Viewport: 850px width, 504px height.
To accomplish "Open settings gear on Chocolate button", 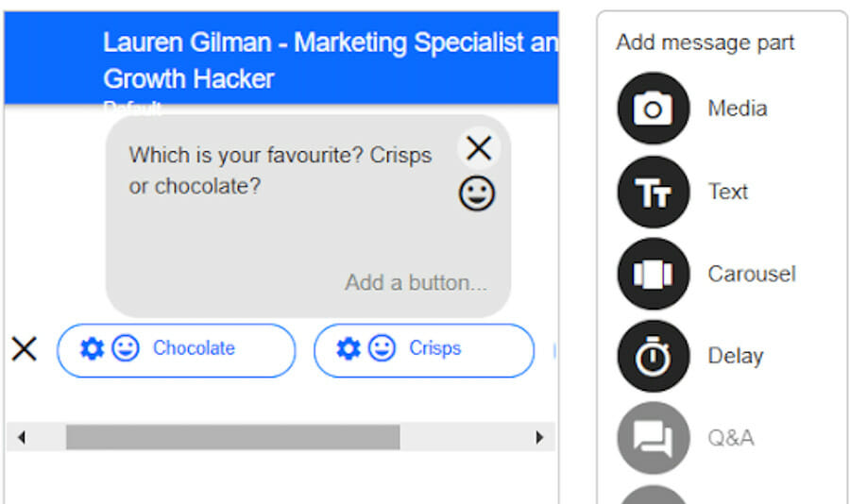I will pyautogui.click(x=93, y=348).
